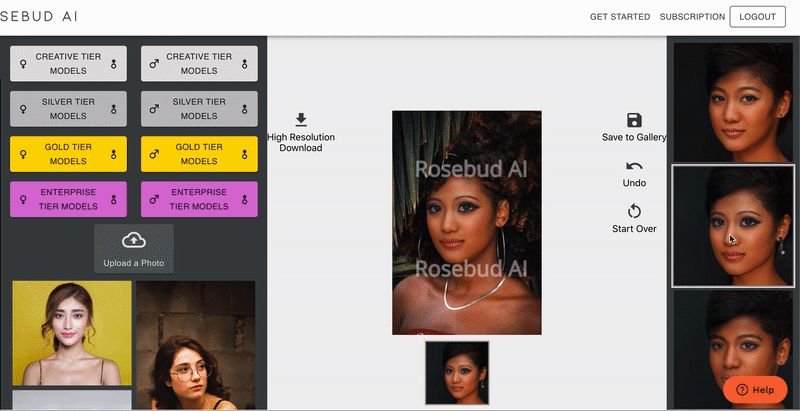Open male Silver Tier Models
Viewport: 800px width, 411px height.
tap(199, 109)
